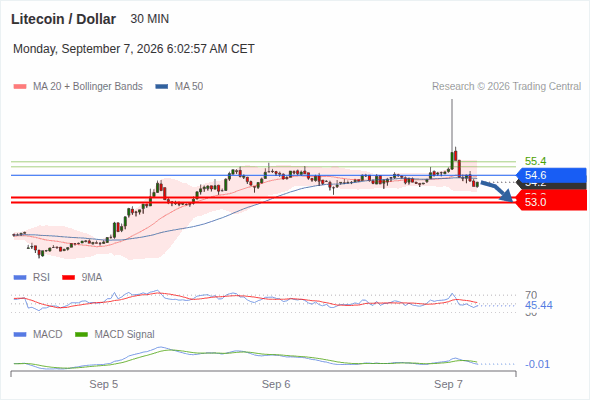Click the 9MA red legend swatch

click(x=68, y=278)
